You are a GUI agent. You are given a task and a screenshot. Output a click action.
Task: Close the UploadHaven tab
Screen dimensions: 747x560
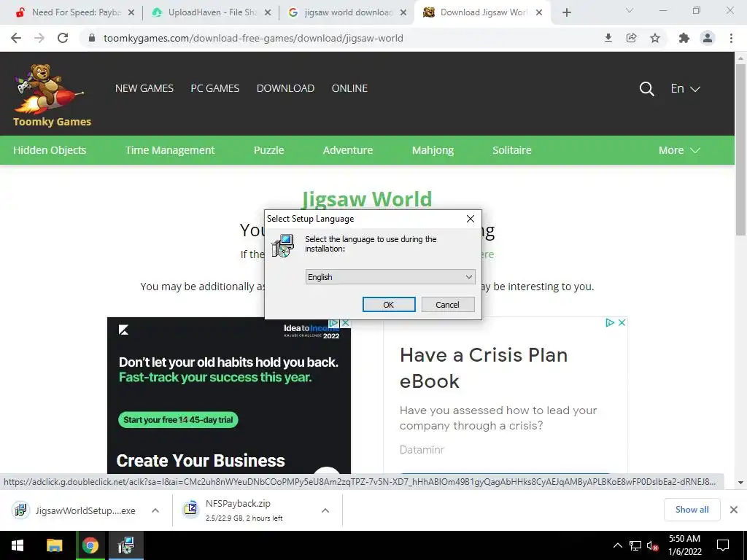click(268, 12)
